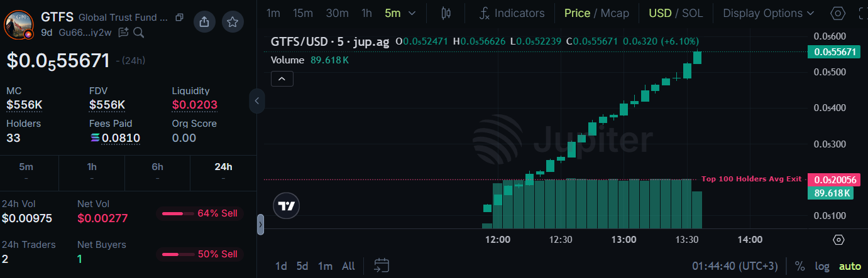Click the 89.618K volume axis label
The height and width of the screenshot is (278, 868).
(x=832, y=193)
